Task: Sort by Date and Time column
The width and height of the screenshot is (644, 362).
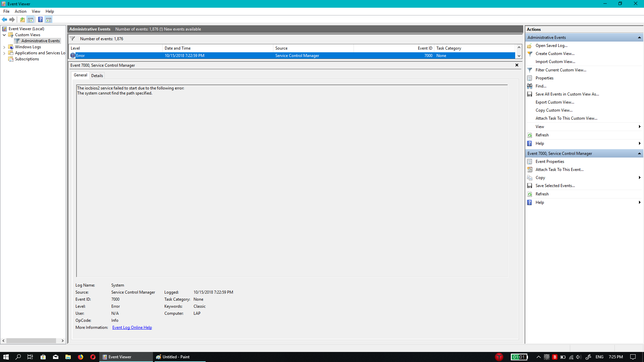Action: tap(218, 48)
